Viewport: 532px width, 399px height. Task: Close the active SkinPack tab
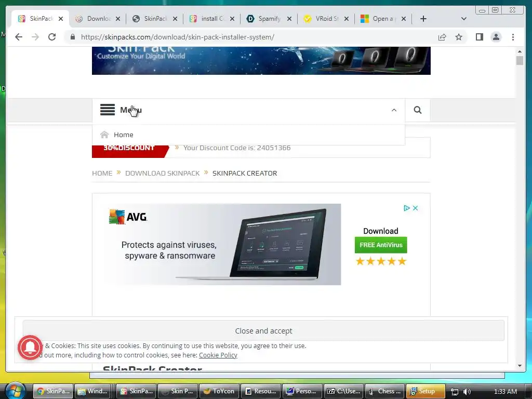(x=61, y=19)
